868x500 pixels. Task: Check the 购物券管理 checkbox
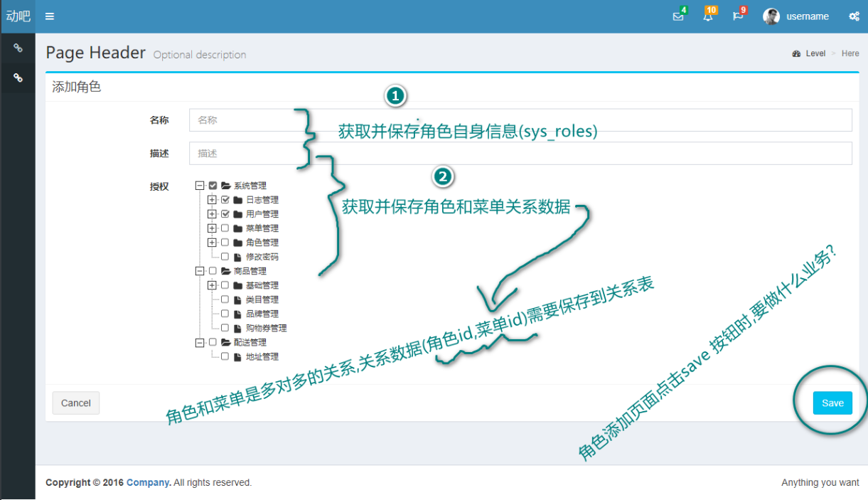pos(225,328)
